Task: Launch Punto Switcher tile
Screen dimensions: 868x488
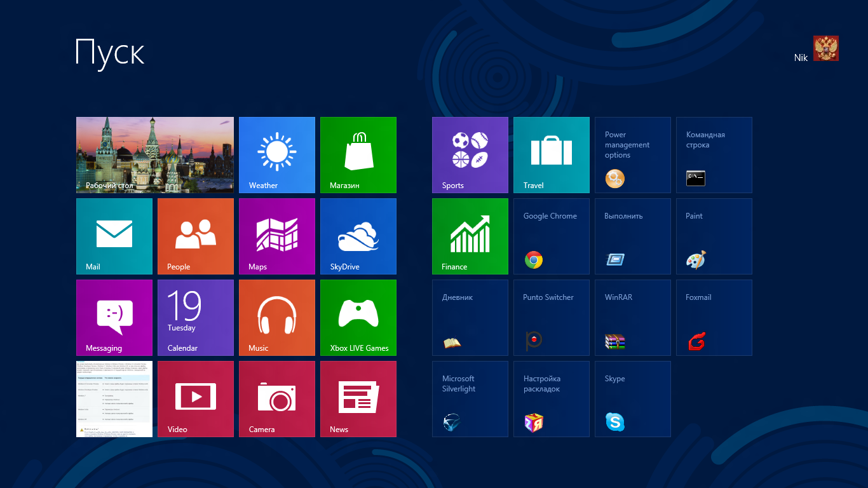Action: coord(552,318)
